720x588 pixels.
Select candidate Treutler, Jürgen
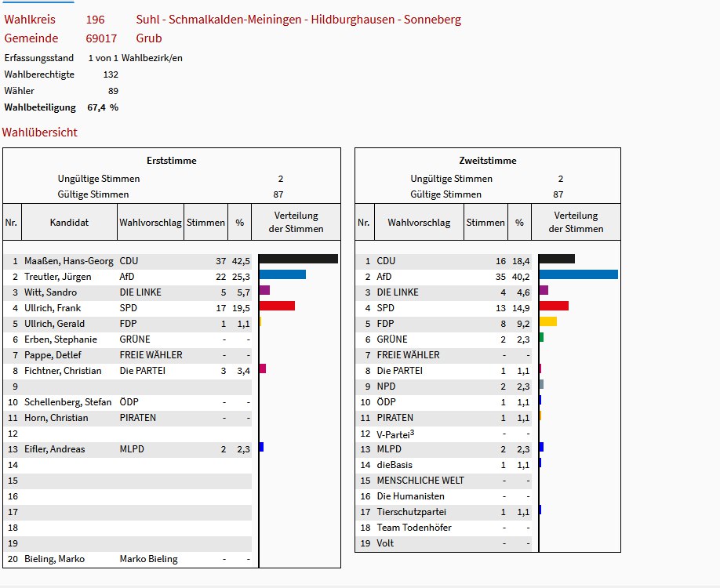coord(58,277)
